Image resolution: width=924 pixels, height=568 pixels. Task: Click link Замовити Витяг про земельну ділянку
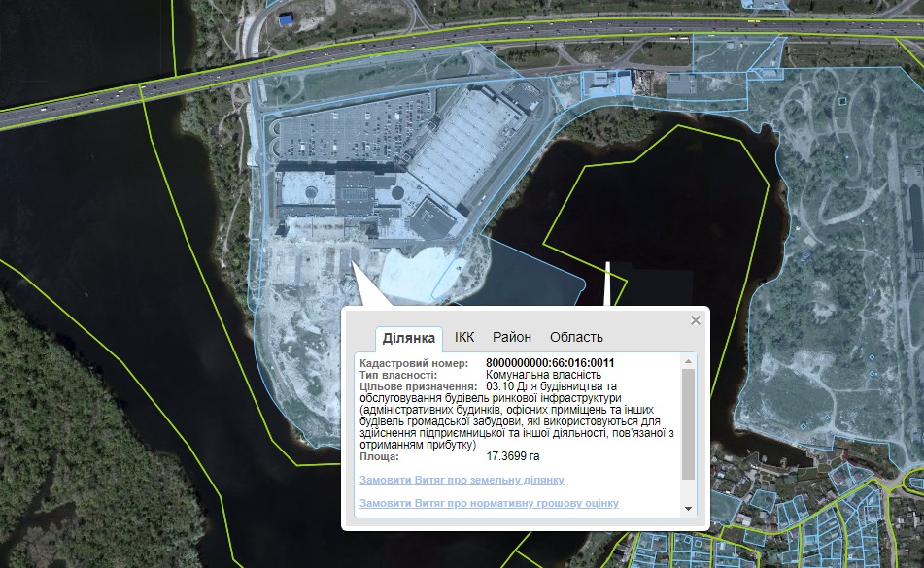462,480
